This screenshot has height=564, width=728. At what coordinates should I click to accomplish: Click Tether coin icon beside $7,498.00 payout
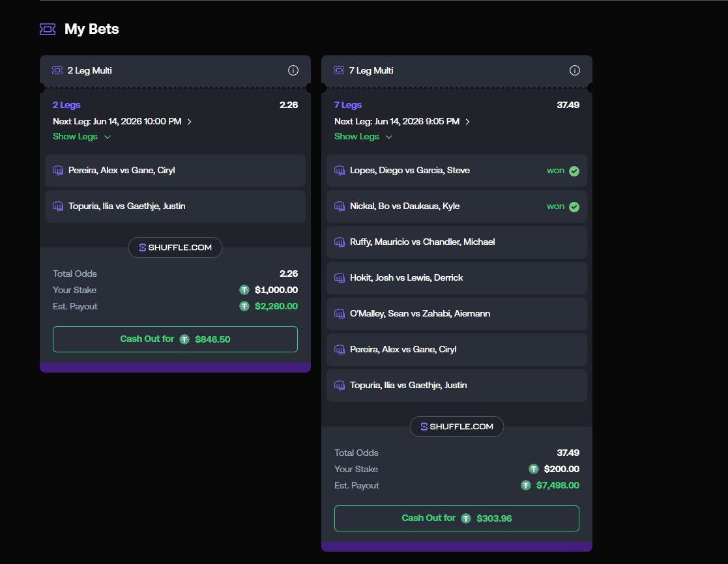tap(525, 485)
